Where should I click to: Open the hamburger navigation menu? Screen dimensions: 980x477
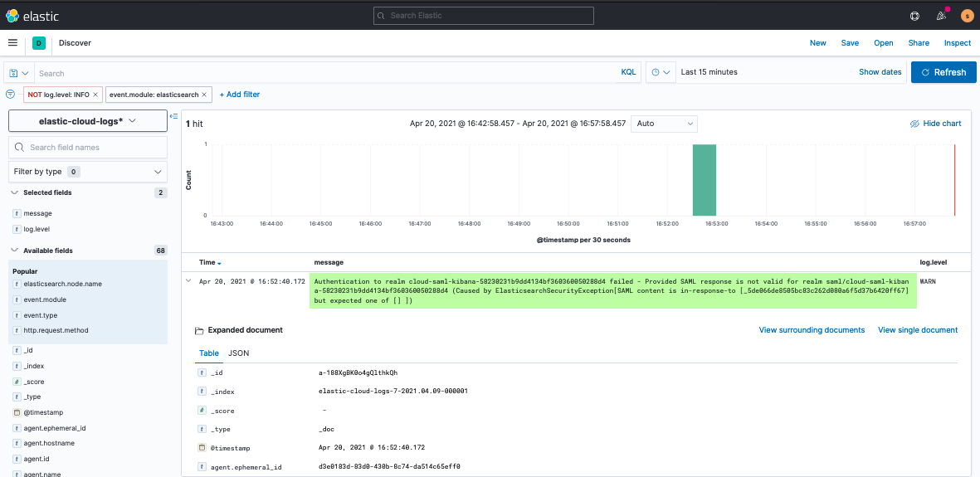point(12,43)
